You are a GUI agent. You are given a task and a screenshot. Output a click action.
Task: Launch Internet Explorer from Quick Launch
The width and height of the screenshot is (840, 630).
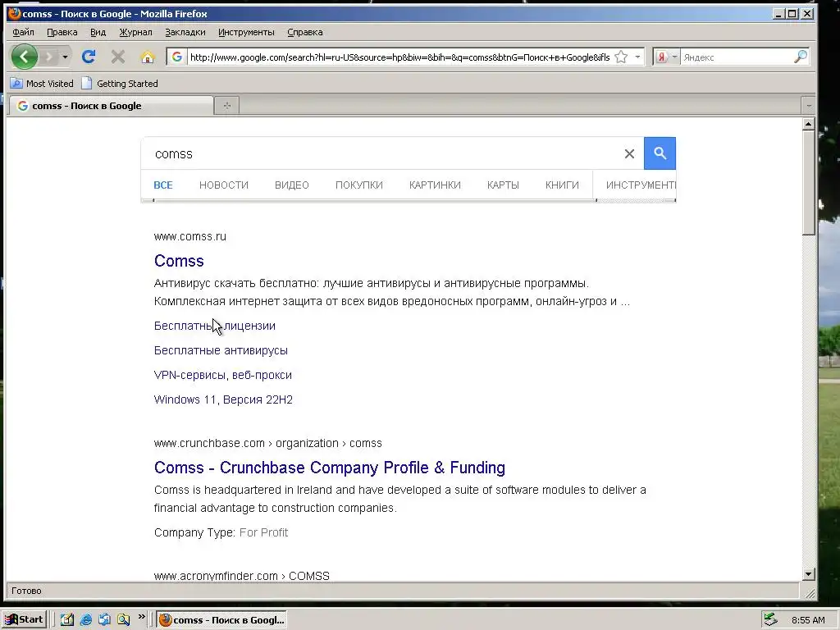point(85,620)
